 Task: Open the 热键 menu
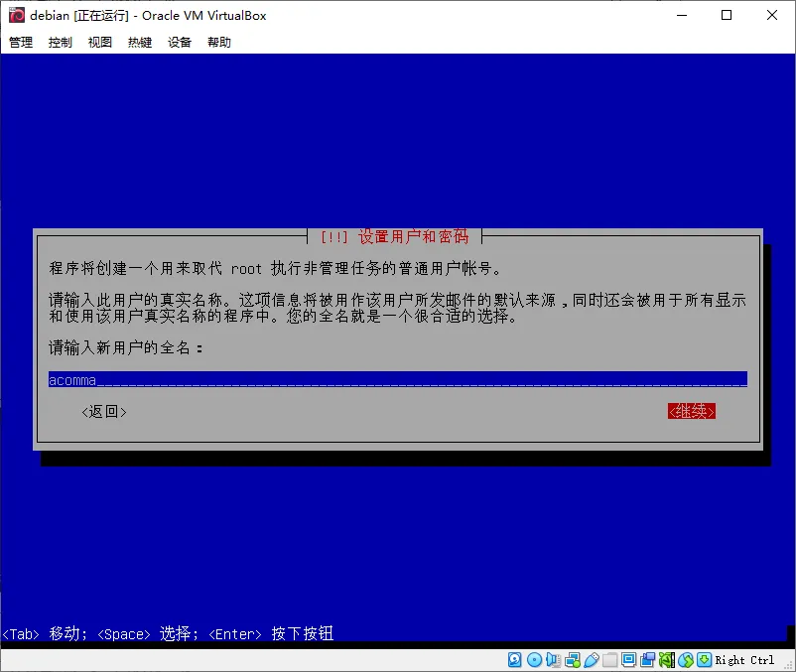[140, 42]
